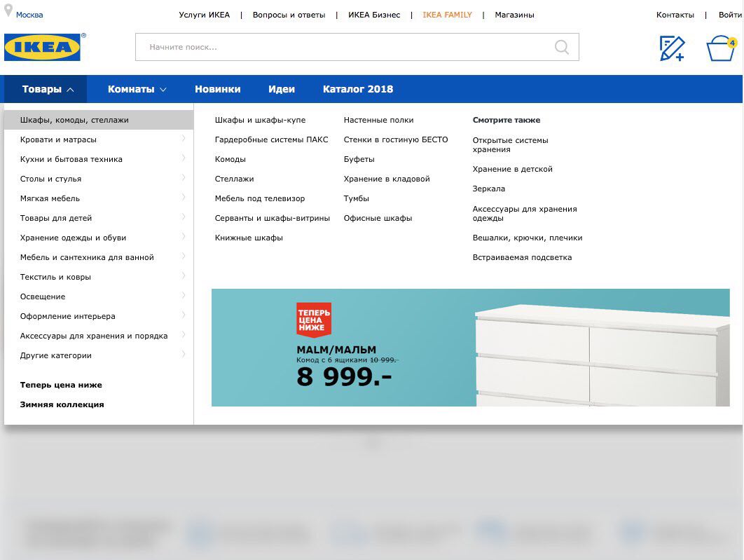Open Аксессуары для хранения одежды
This screenshot has height=560, width=744.
coord(525,214)
